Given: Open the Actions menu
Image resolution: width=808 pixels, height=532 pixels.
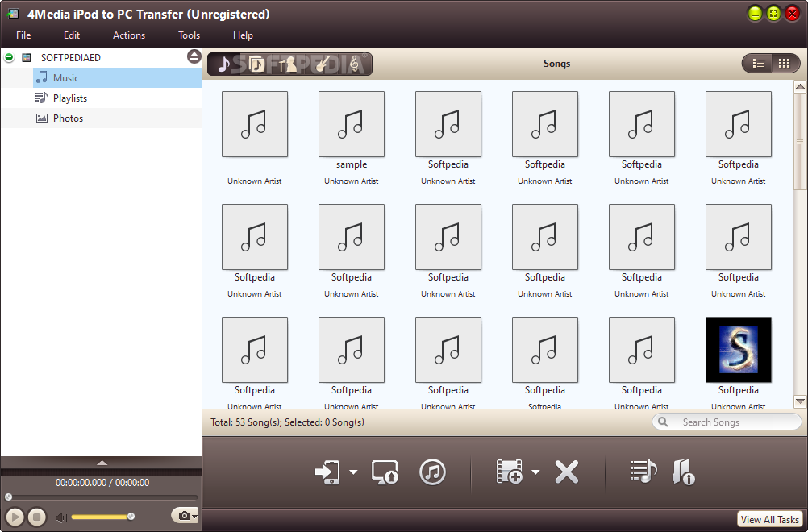Looking at the screenshot, I should [x=129, y=35].
